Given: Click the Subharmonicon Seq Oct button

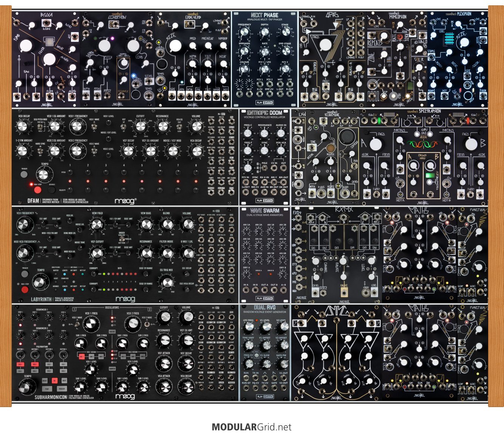Looking at the screenshot, I should coord(112,332).
